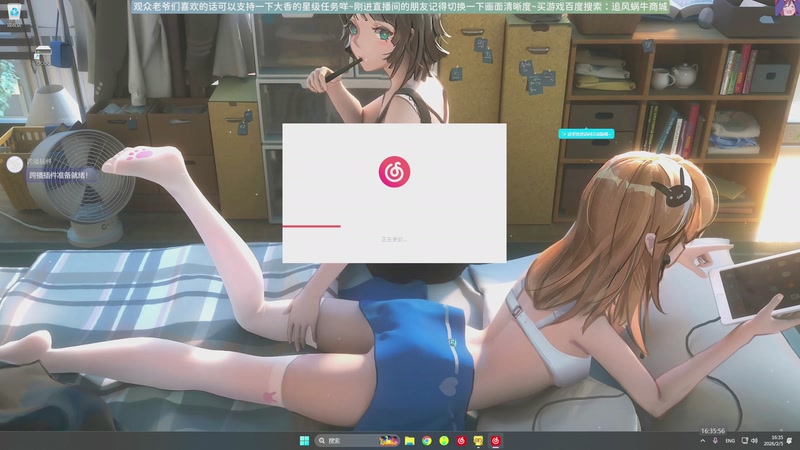Open the network status tray icon
Viewport: 800px width, 450px height.
pos(744,441)
